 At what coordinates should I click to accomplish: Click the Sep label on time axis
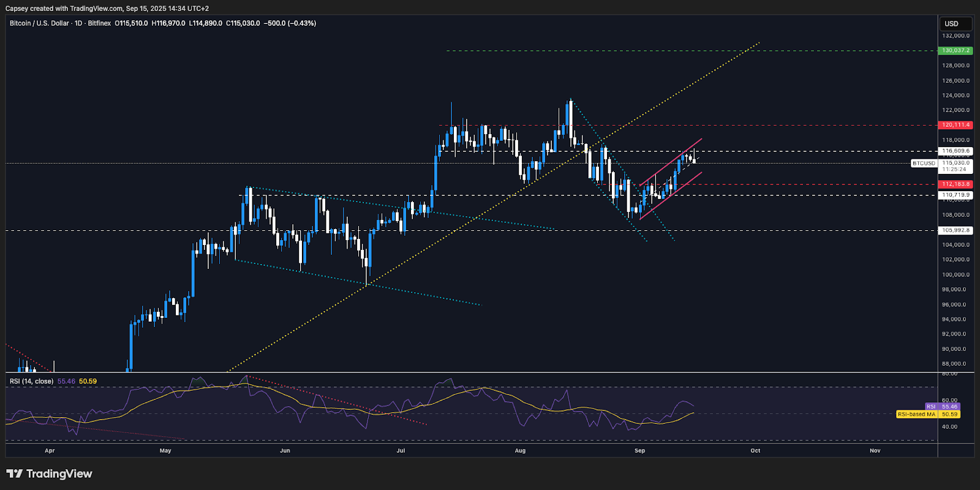click(639, 451)
